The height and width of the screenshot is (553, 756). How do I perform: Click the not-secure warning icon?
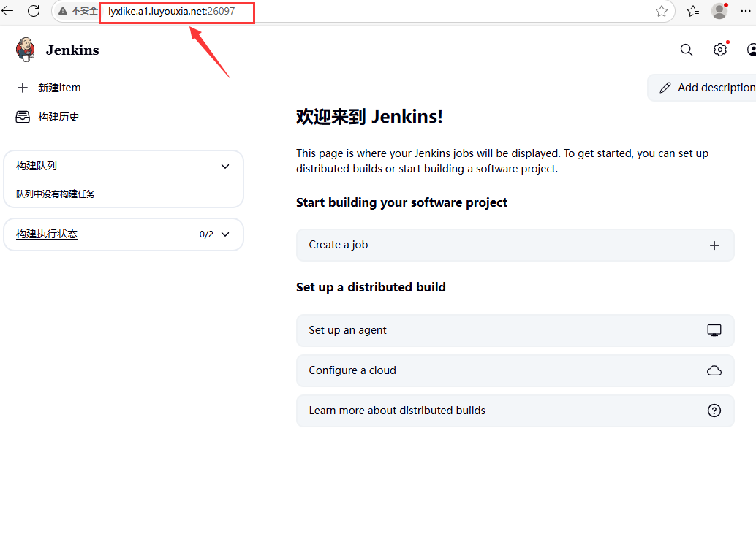click(63, 11)
